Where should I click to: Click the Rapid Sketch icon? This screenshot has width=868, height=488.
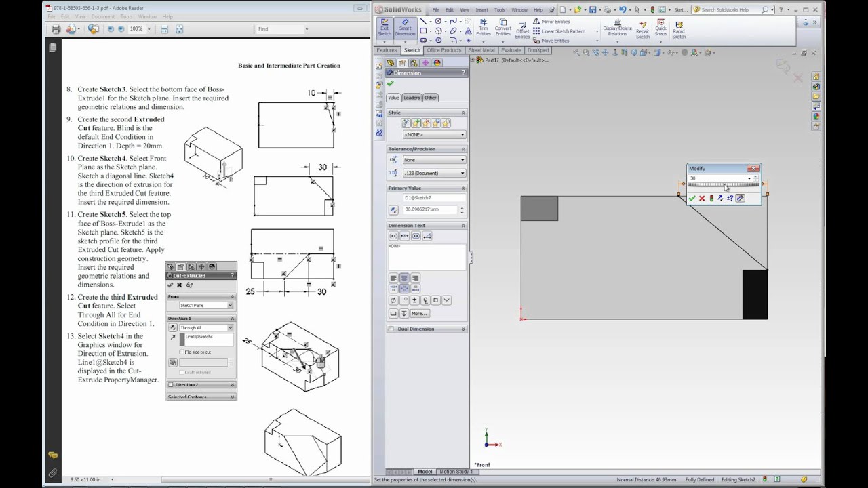click(678, 28)
